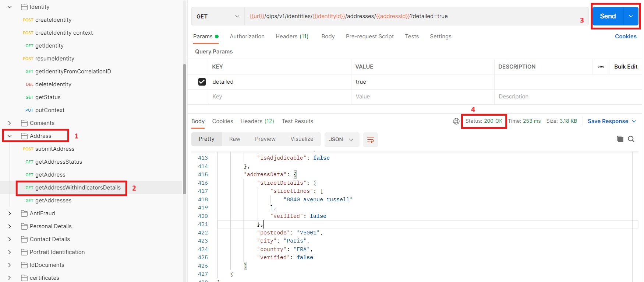Switch to Pre-request Script tab
Screen dimensions: 644x282
370,36
